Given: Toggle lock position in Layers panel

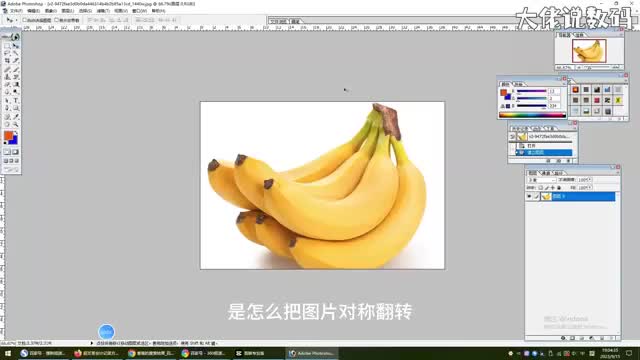Looking at the screenshot, I should pos(553,188).
